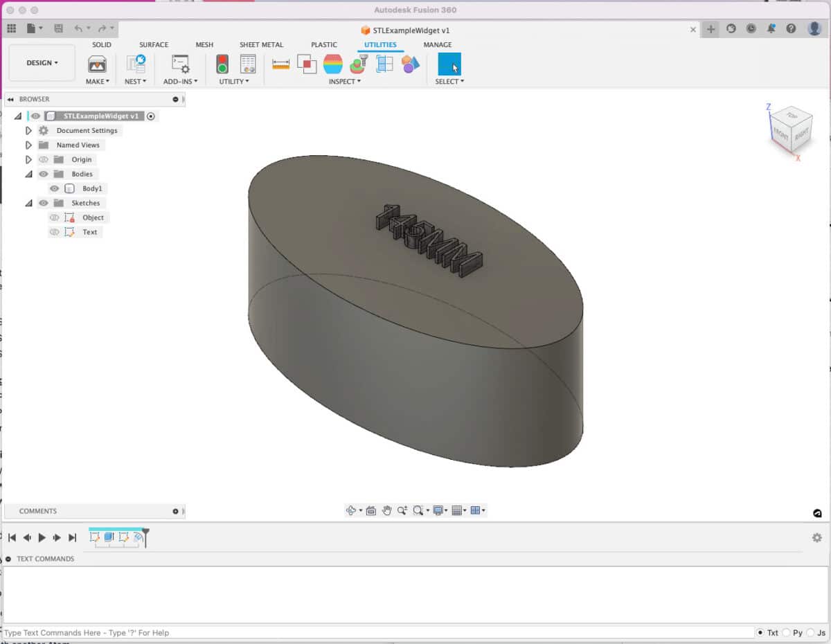Open the DESIGN workspace dropdown
Image resolution: width=831 pixels, height=644 pixels.
point(41,62)
